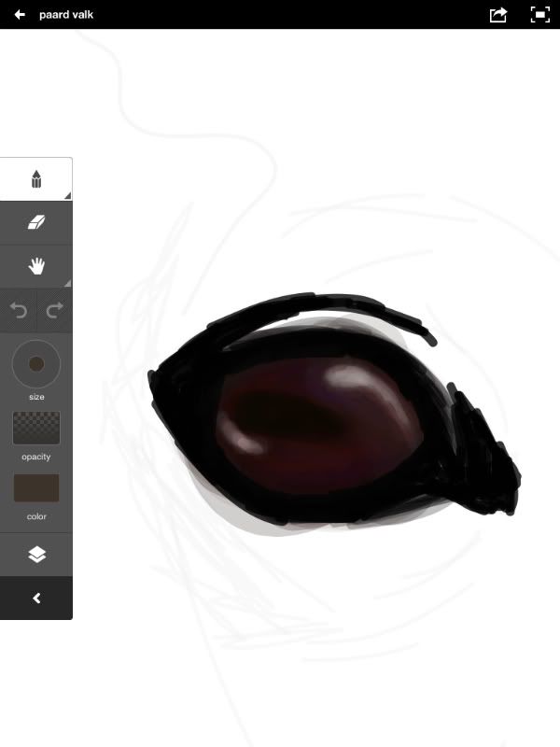
Task: Enter fullscreen canvas mode
Action: point(539,15)
